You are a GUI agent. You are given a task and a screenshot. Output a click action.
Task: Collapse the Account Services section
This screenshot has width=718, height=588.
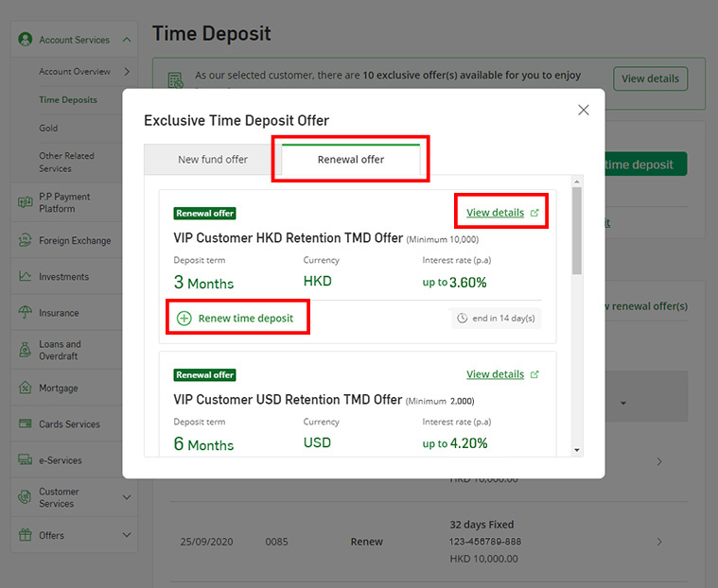tap(127, 40)
